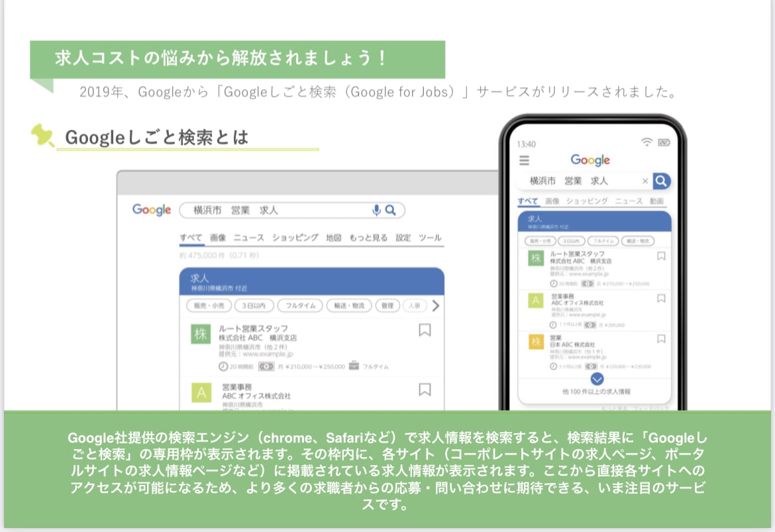Bookmark the desktop ルート営業スタッフ job
Screen dimensions: 775x532
[425, 330]
